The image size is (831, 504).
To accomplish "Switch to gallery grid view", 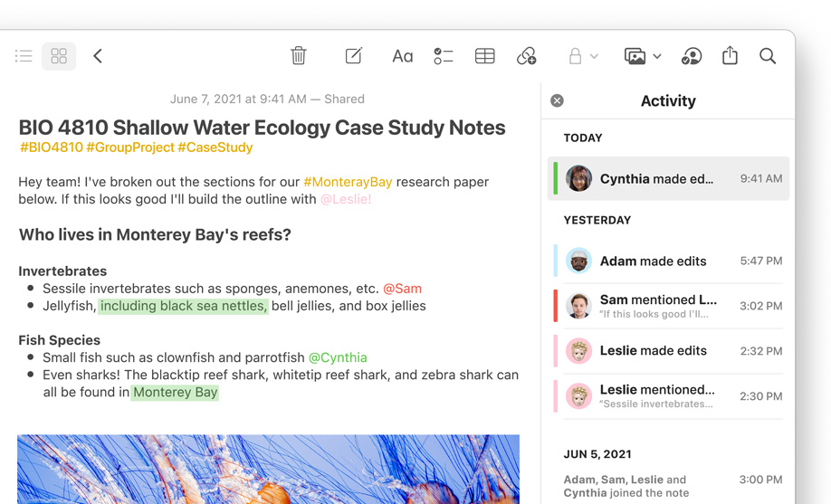I will tap(59, 56).
